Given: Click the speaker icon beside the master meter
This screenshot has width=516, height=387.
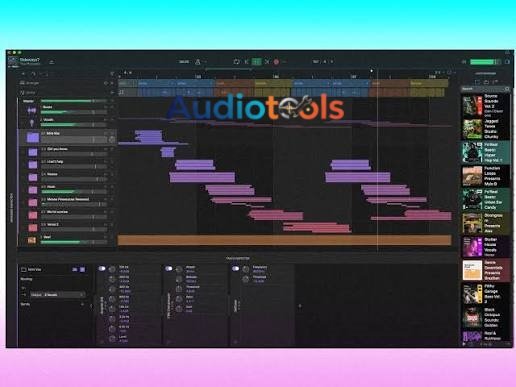Looking at the screenshot, I should click(x=464, y=62).
